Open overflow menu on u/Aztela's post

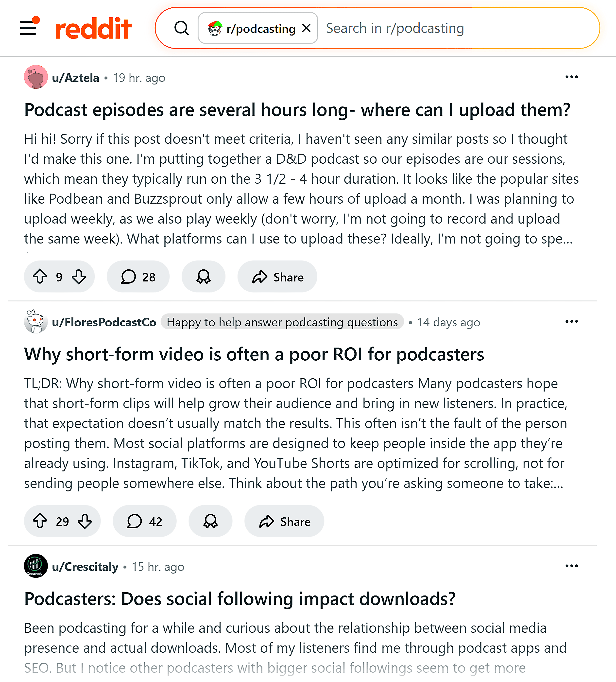point(572,77)
